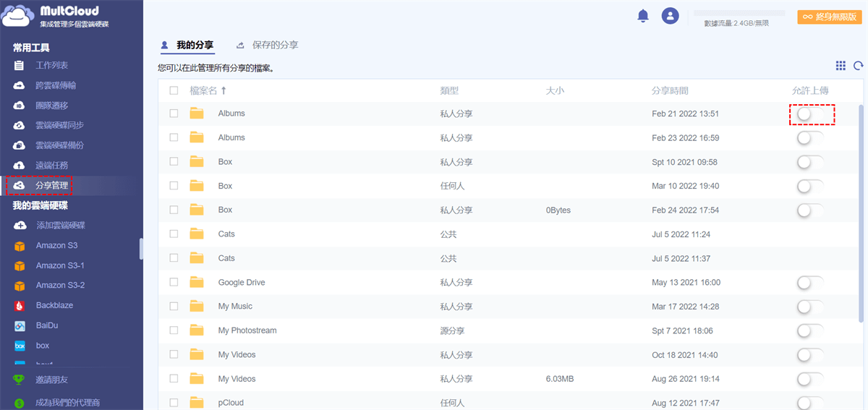Open Cats folder shared at 11:37

click(x=226, y=258)
